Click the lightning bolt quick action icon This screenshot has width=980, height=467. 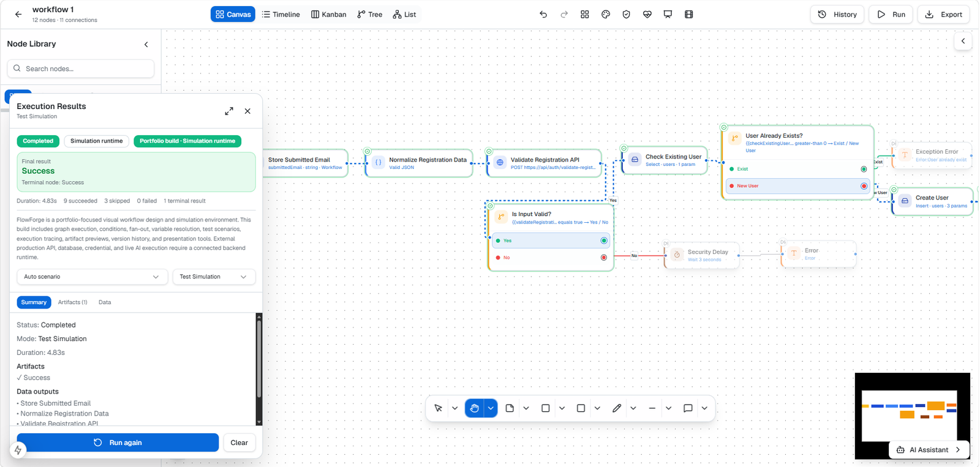coord(18,450)
